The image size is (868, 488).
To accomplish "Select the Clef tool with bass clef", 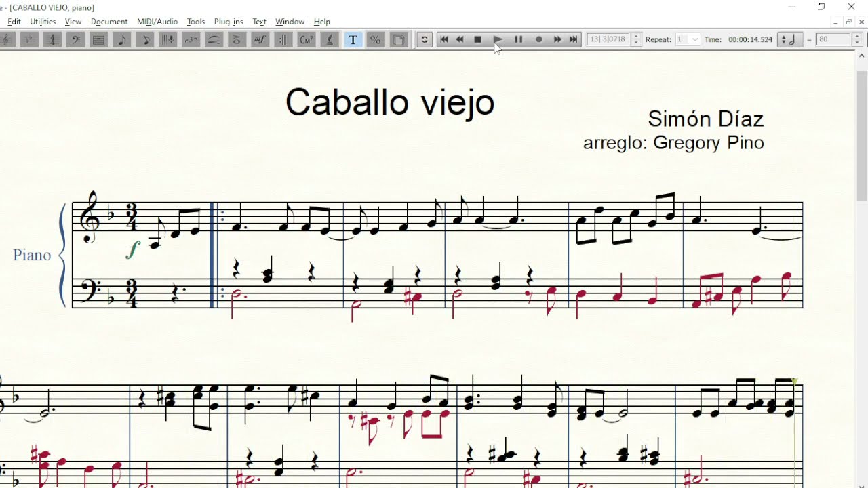I will tap(75, 40).
